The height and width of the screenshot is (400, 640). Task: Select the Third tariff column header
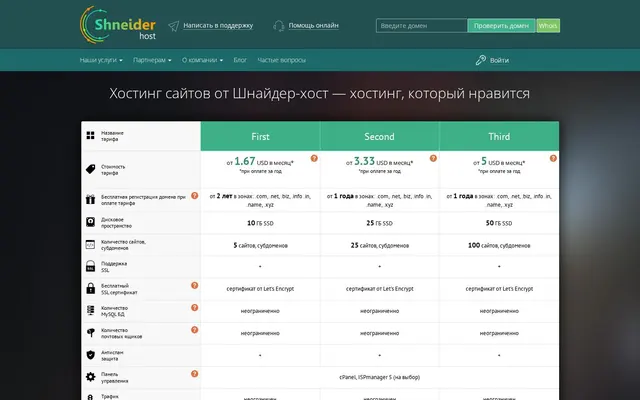[499, 136]
